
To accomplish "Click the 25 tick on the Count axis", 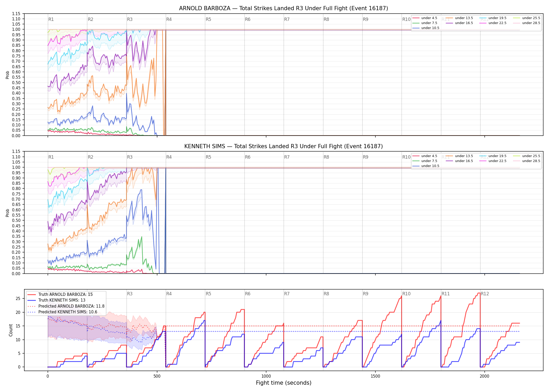I will pos(18,299).
